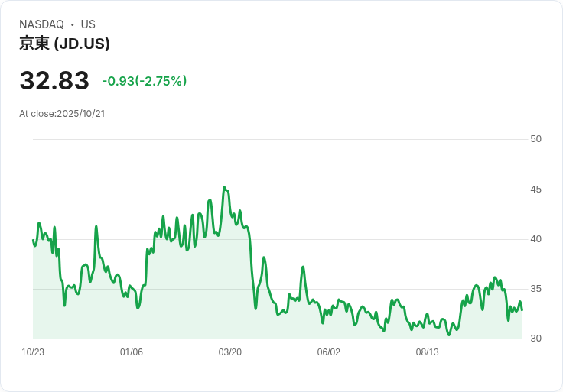563x392 pixels.
Task: Click the chart line's left starting point
Action: 33,240
